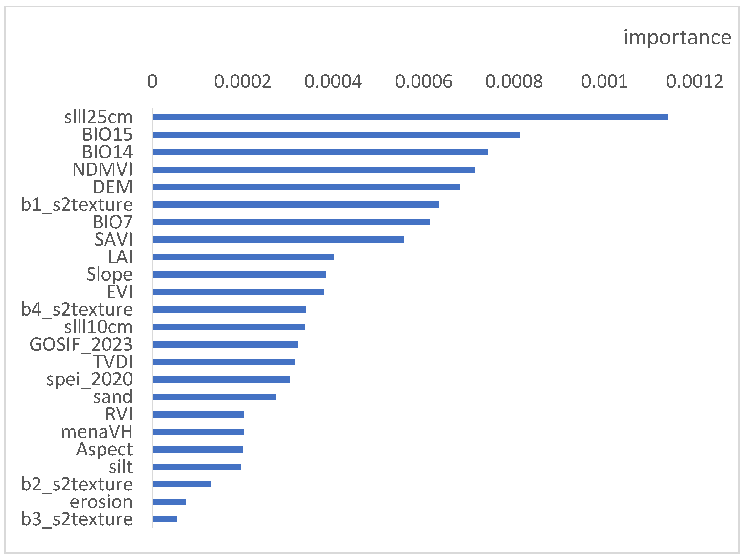Click the GOSIF_2023 category label

pyautogui.click(x=81, y=345)
